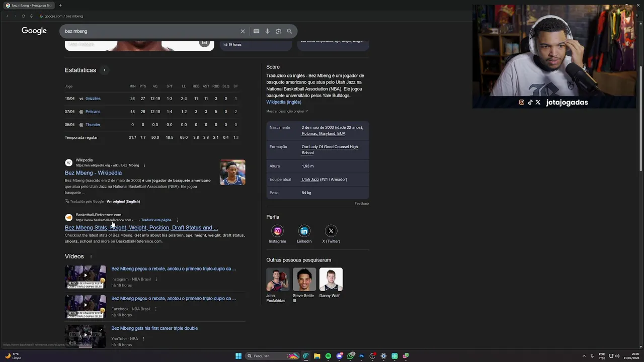Screen dimensions: 644x362
Task: Open Steve Settle III related person card
Action: pyautogui.click(x=304, y=285)
